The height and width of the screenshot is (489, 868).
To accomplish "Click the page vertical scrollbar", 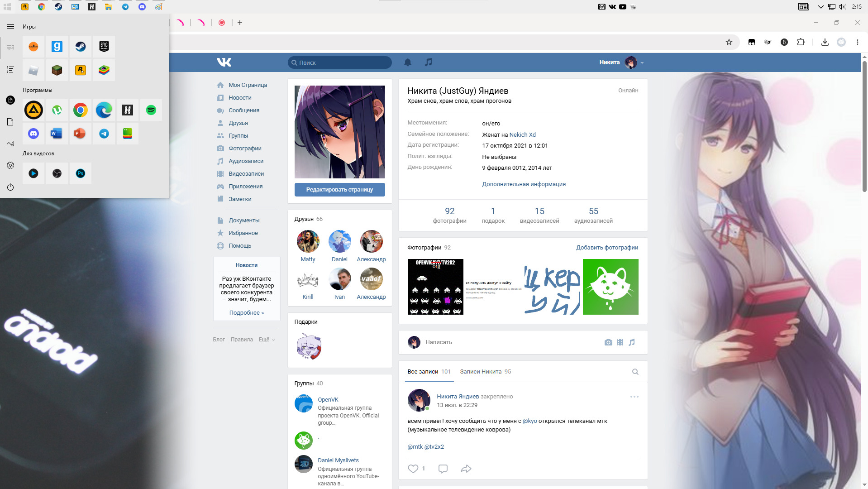I will tap(864, 126).
